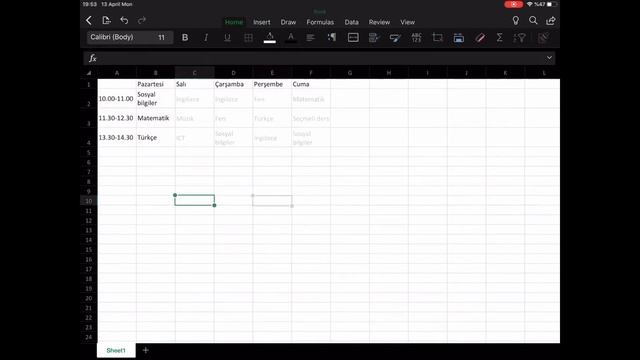Tap the Share icon
This screenshot has height=360, width=640.
pos(551,20)
